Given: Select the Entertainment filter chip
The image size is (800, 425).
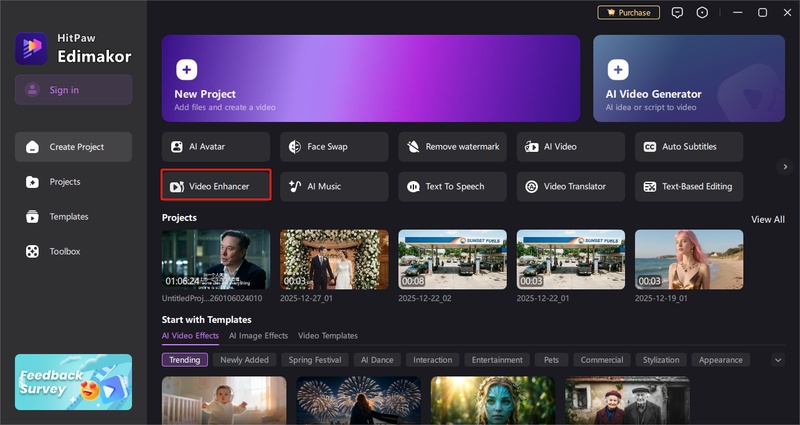Looking at the screenshot, I should 497,360.
